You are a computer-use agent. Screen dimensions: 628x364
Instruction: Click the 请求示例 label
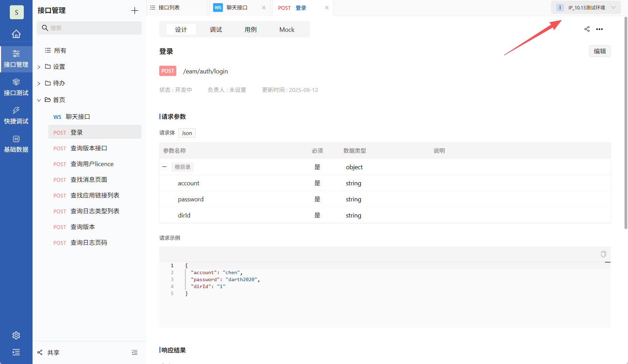(170, 238)
